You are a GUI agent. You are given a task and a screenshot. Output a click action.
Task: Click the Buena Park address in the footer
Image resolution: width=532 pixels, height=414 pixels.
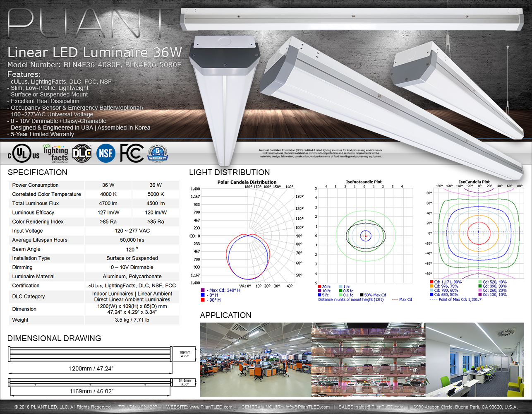(x=465, y=407)
